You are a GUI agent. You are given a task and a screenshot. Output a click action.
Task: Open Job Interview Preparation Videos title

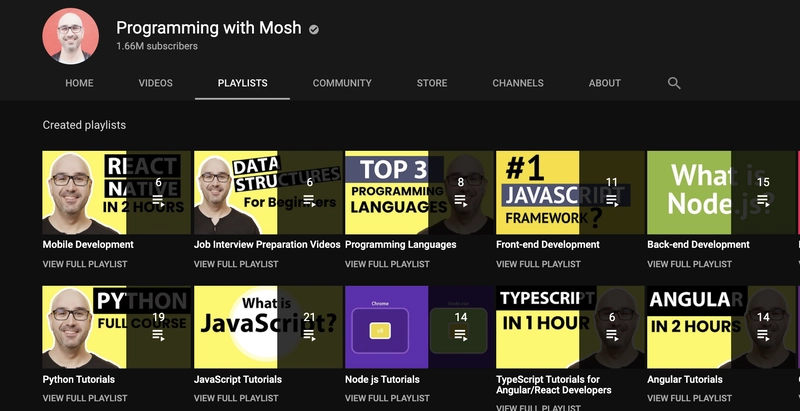[267, 245]
